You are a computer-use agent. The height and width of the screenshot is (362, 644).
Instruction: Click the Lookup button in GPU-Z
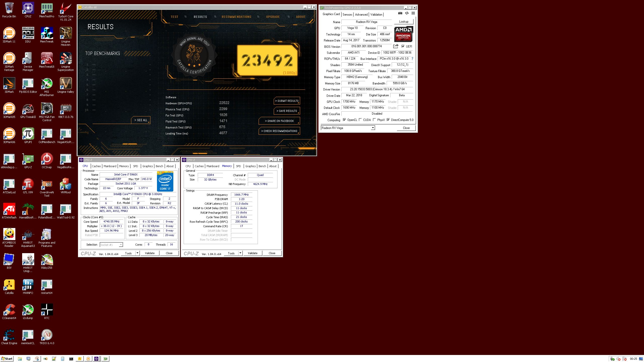[404, 22]
